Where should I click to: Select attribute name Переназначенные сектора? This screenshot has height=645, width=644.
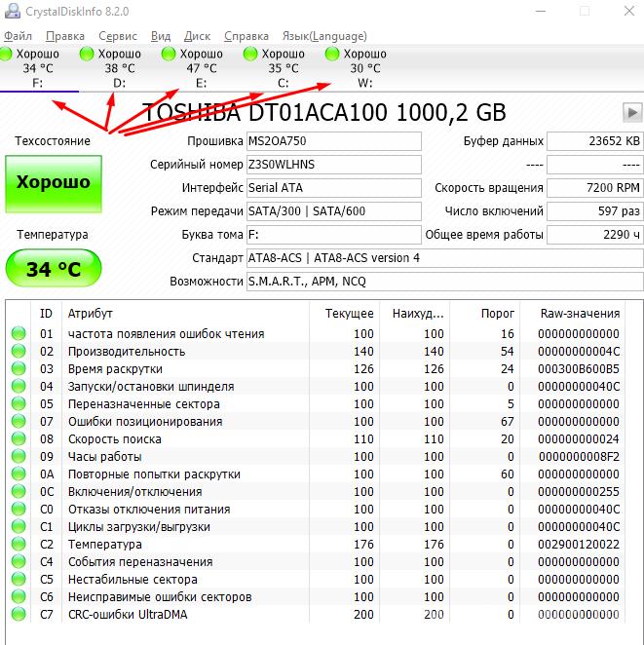point(144,404)
